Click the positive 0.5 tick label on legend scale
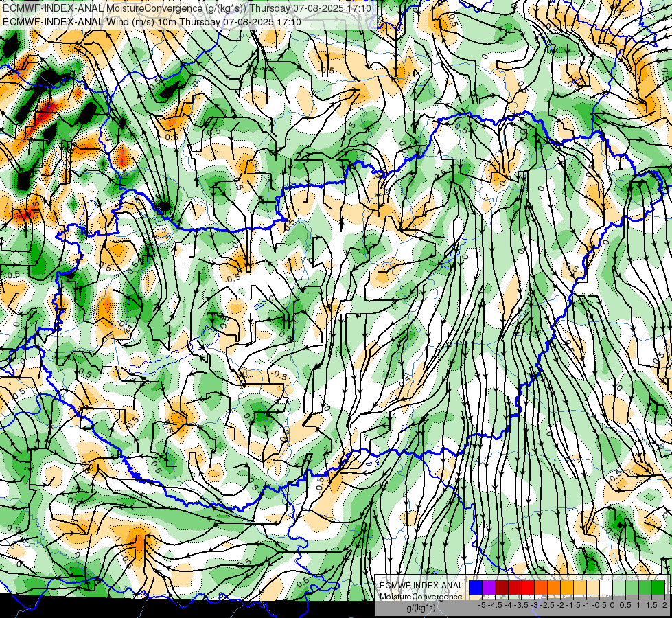Screen dimensions: 672x618 [x=625, y=605]
